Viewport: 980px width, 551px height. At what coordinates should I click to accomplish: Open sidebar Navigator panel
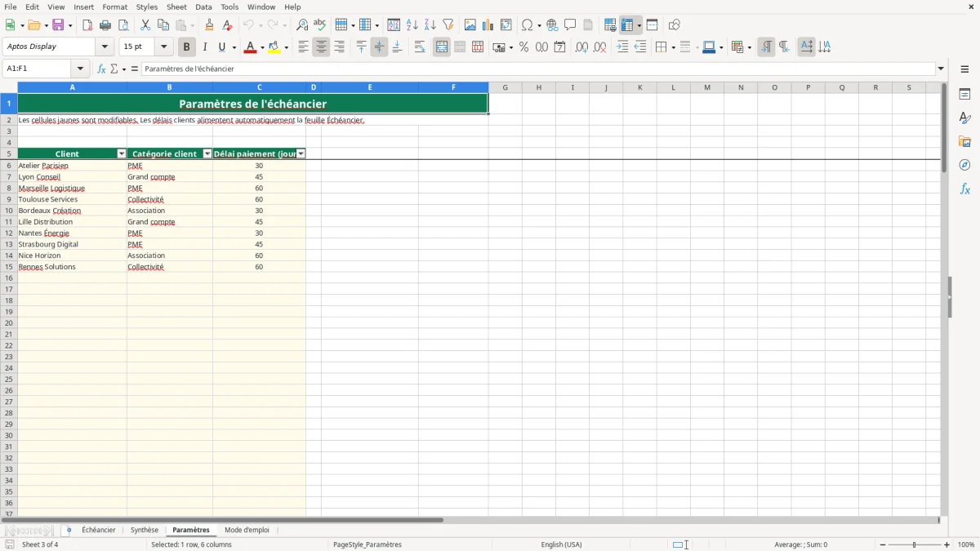click(x=964, y=165)
